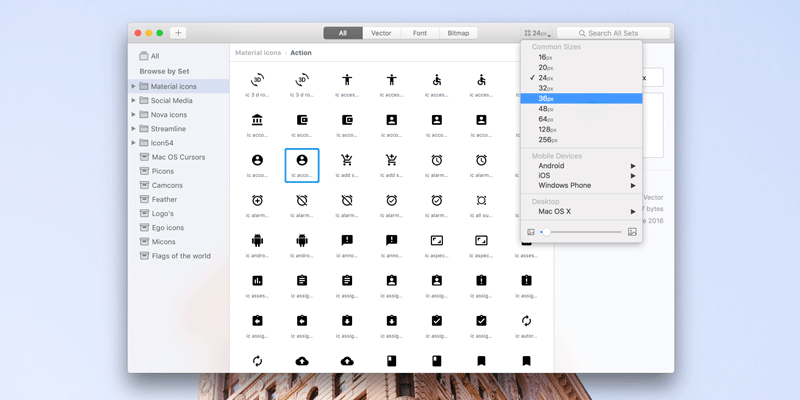Switch to the Bitmap filter tab
The width and height of the screenshot is (800, 400).
click(459, 33)
